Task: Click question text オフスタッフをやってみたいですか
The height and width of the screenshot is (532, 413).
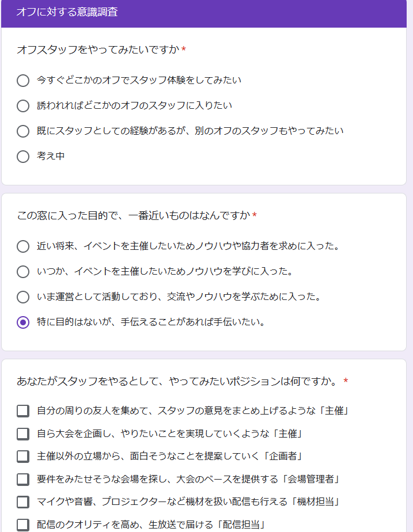Action: (x=98, y=50)
